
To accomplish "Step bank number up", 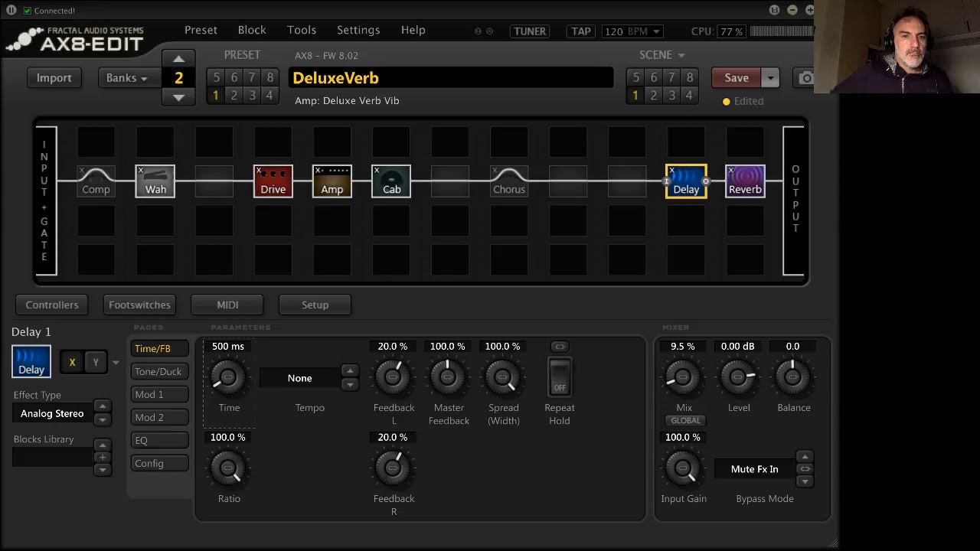I will 178,59.
